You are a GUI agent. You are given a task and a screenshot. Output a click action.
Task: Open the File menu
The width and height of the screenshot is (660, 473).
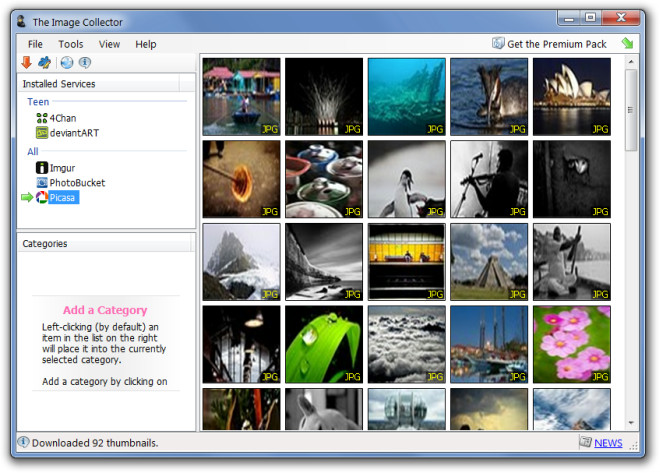click(35, 44)
